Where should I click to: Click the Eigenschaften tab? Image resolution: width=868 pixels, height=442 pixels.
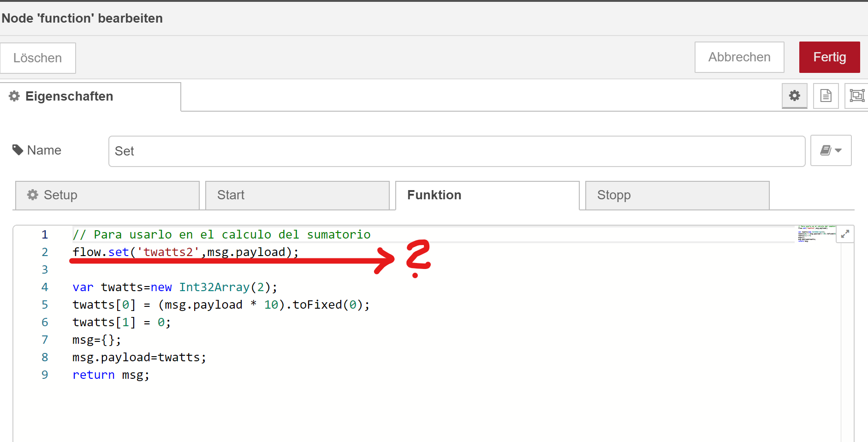[90, 96]
